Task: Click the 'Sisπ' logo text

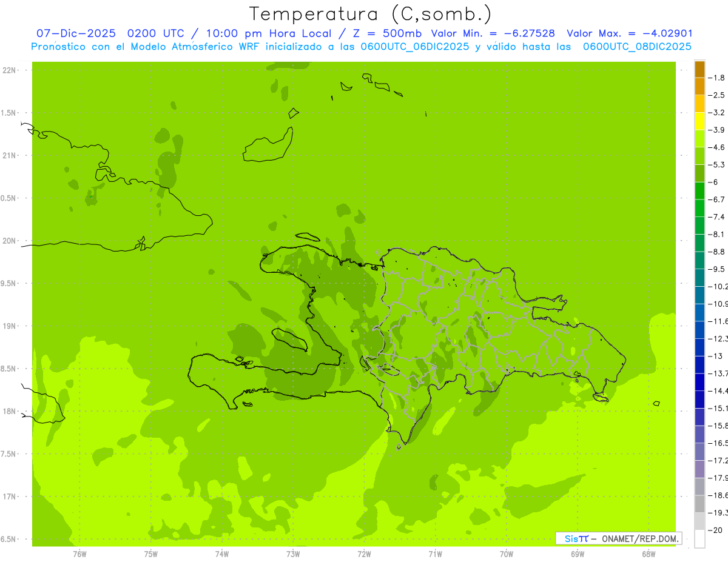Action: point(576,538)
